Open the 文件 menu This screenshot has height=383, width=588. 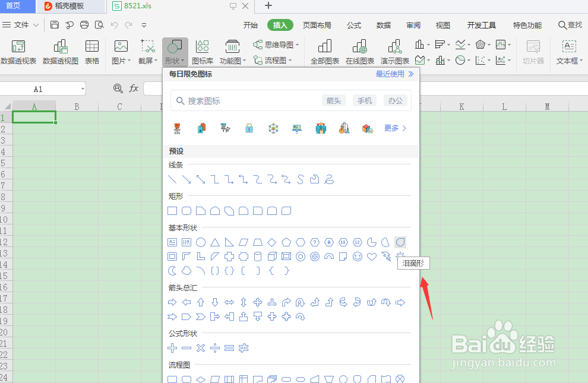(21, 25)
